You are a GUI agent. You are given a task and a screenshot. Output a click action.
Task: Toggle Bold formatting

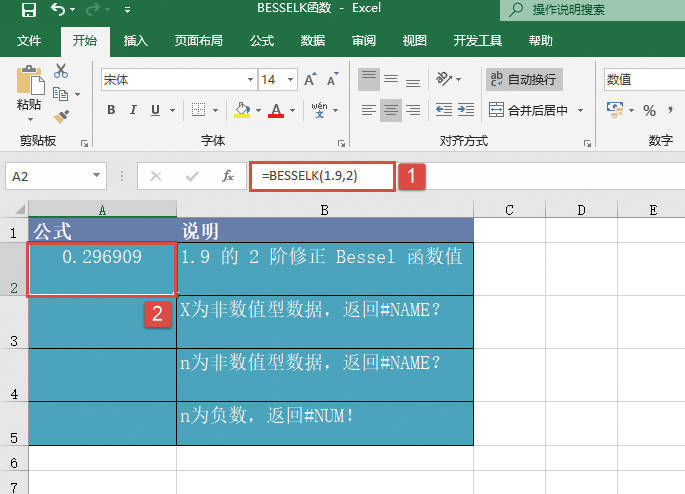109,110
